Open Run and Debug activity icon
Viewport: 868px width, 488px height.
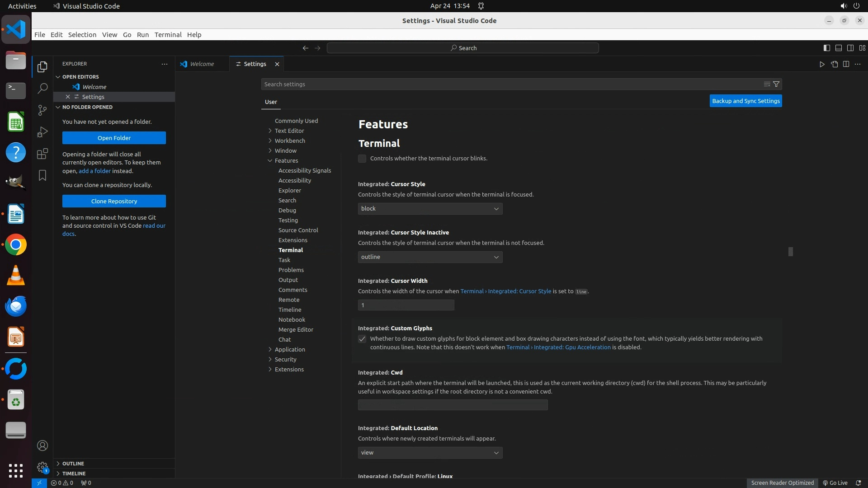pos(42,132)
